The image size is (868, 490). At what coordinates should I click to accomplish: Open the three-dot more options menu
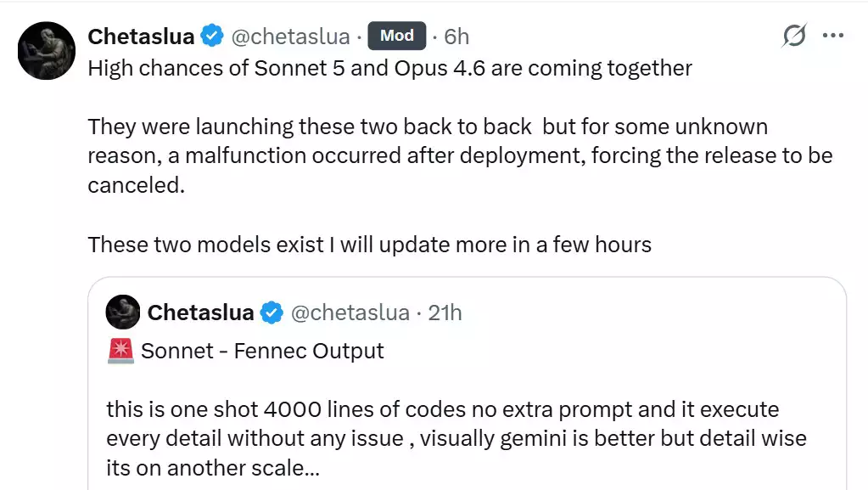[833, 36]
